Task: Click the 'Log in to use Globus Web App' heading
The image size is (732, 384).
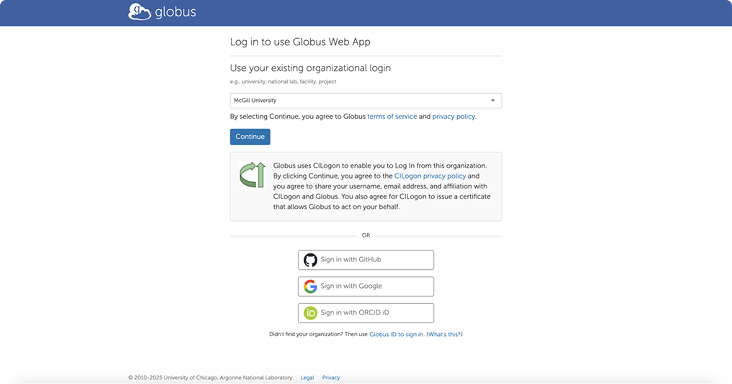Action: [300, 42]
